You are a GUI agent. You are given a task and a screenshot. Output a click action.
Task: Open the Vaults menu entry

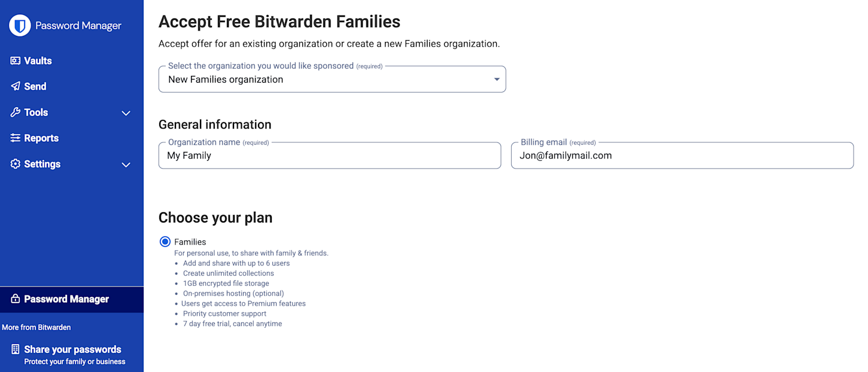[x=36, y=60]
